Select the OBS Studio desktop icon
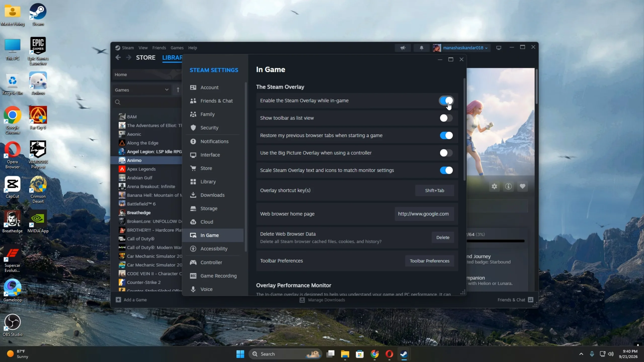This screenshot has width=644, height=362. pos(12,325)
